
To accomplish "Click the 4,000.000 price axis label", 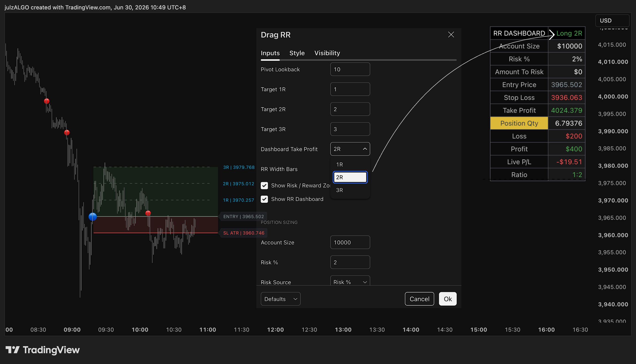I will click(x=613, y=96).
